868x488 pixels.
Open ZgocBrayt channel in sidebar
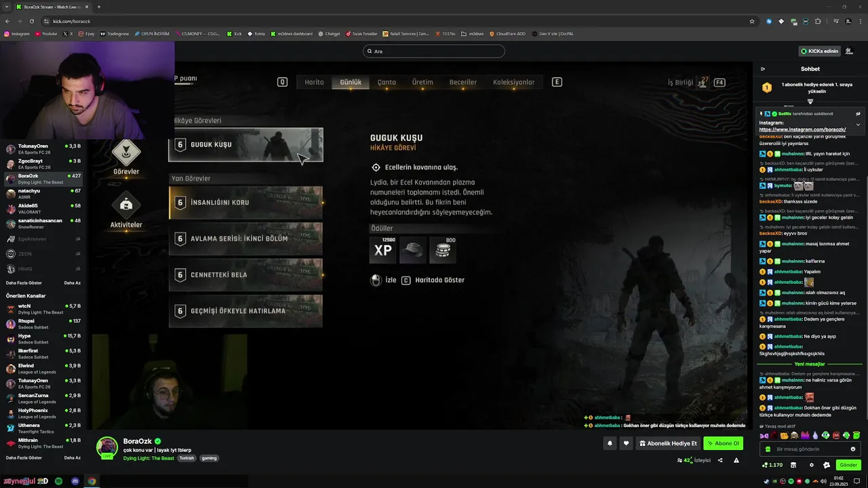43,164
